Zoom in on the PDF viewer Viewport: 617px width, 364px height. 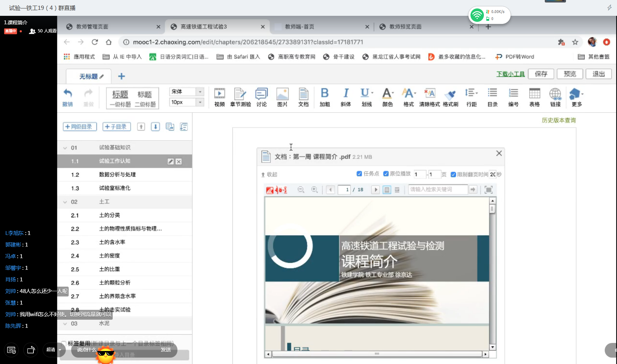click(x=314, y=190)
